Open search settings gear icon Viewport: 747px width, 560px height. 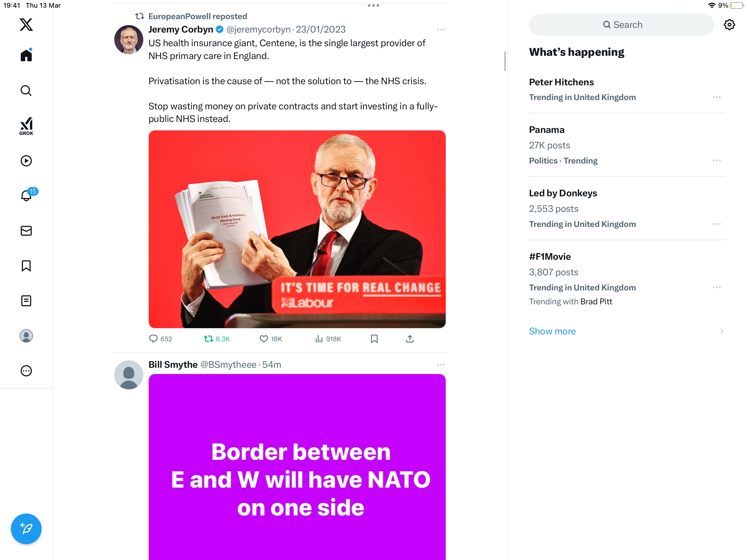(729, 25)
